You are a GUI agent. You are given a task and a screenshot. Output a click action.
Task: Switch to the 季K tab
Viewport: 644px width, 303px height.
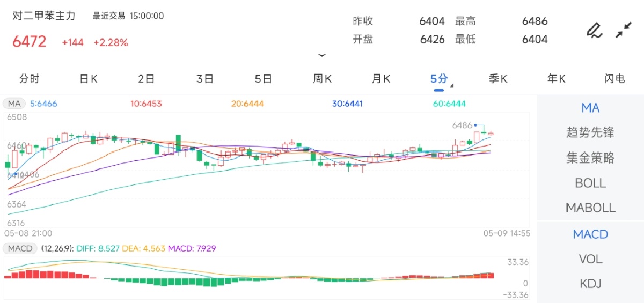pyautogui.click(x=498, y=79)
